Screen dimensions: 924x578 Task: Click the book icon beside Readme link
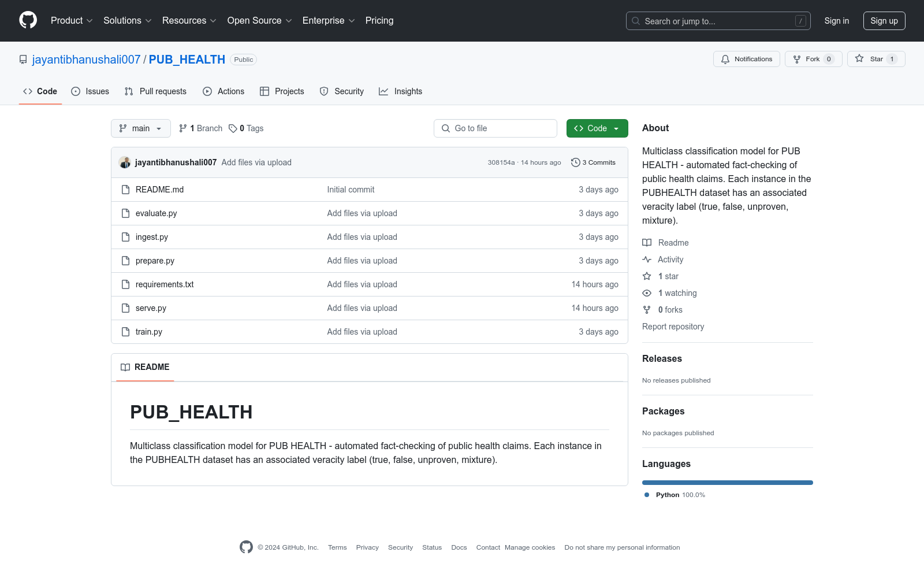point(647,243)
